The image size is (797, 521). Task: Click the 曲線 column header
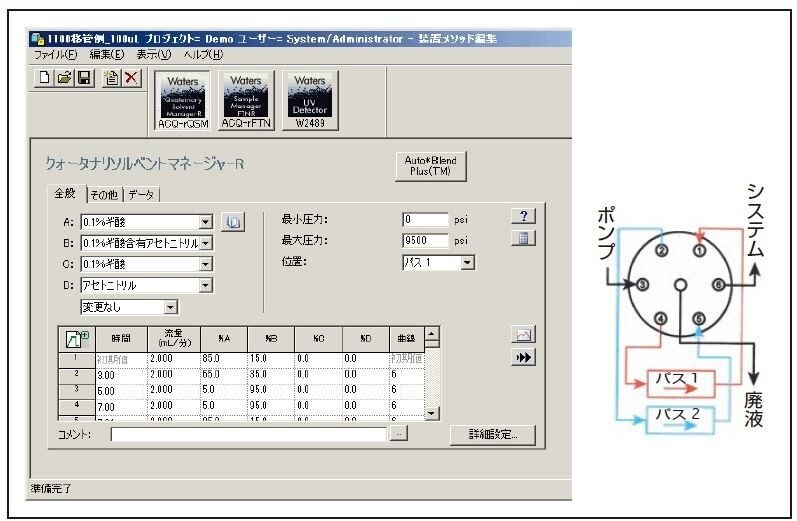[407, 339]
